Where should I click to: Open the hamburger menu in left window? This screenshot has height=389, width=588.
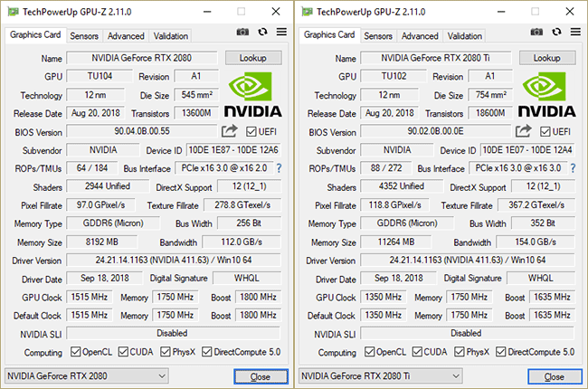tap(281, 33)
